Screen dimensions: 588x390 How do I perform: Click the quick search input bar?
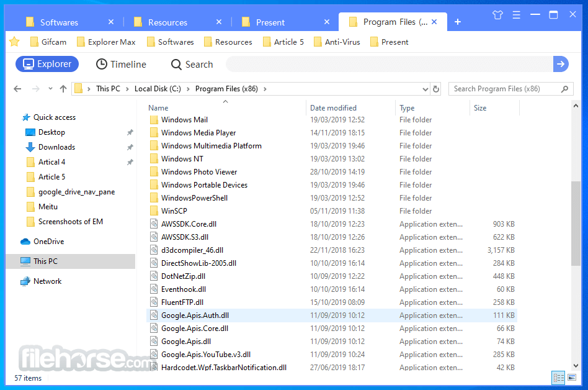tap(390, 64)
